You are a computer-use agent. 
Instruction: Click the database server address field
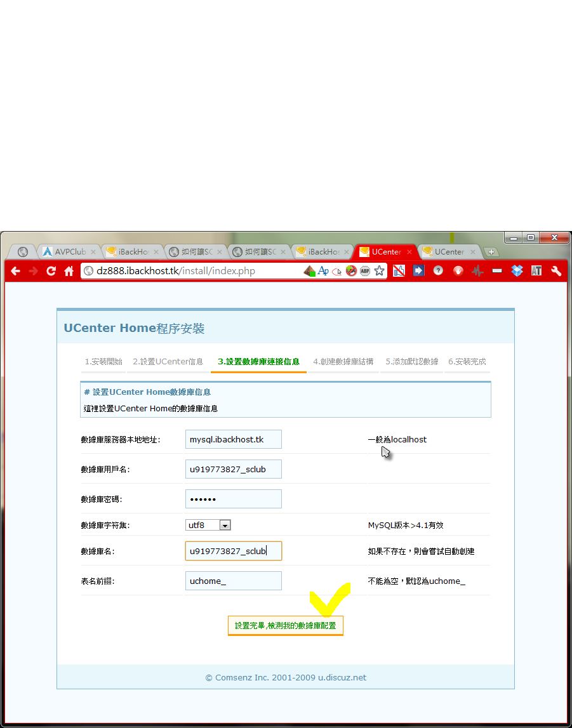[233, 439]
